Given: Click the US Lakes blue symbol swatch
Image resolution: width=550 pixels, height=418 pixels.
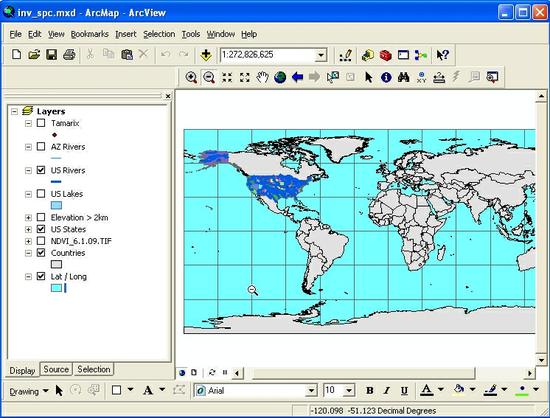Looking at the screenshot, I should pyautogui.click(x=56, y=205).
